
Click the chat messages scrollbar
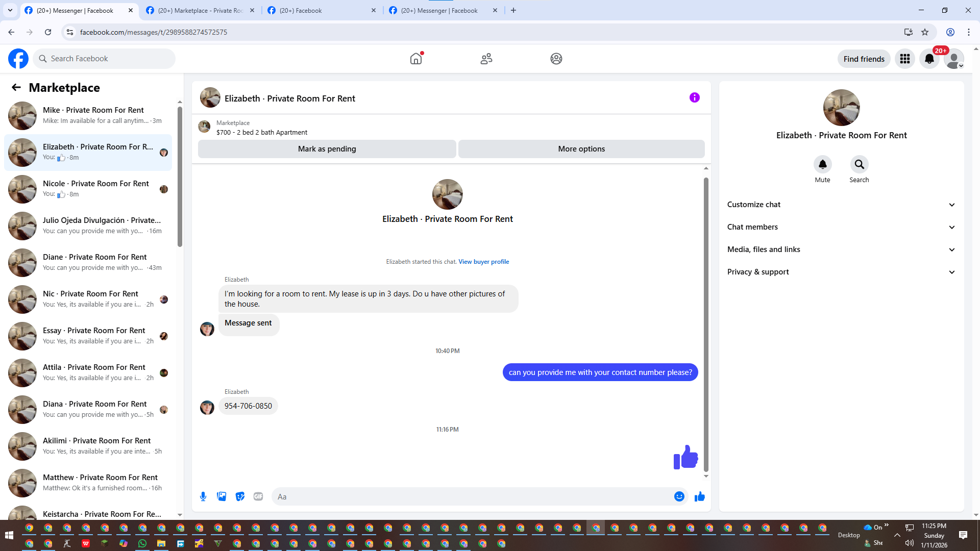(706, 324)
